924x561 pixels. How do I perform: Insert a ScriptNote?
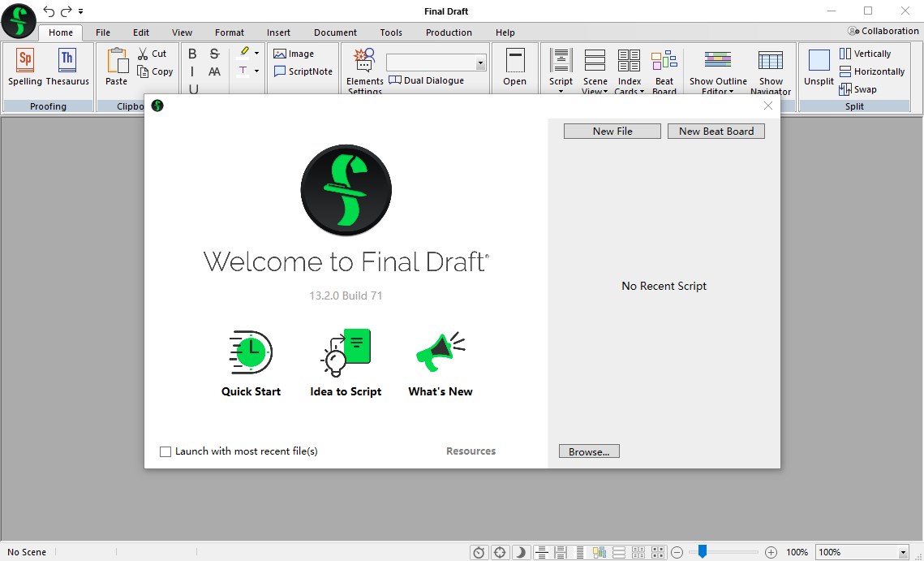click(303, 71)
